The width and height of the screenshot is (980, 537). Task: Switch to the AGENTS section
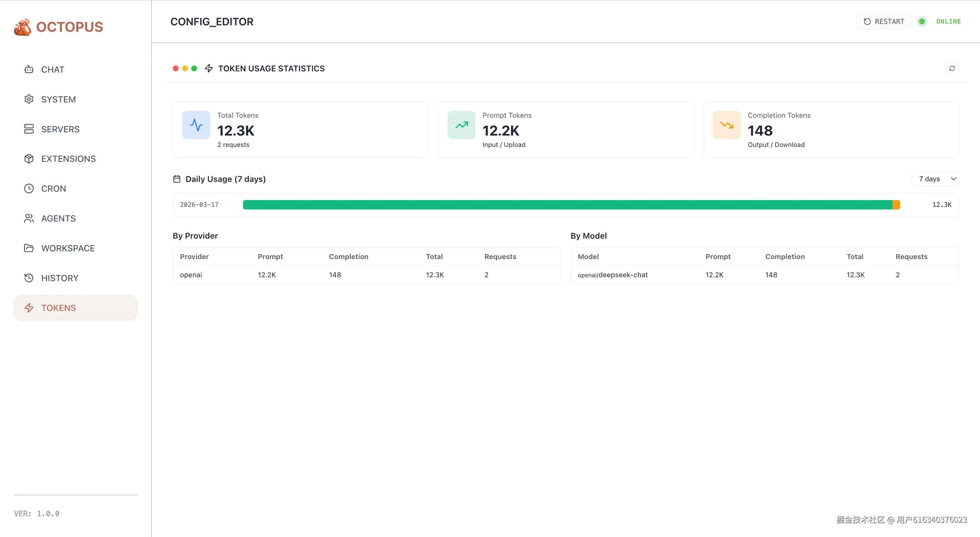point(58,219)
